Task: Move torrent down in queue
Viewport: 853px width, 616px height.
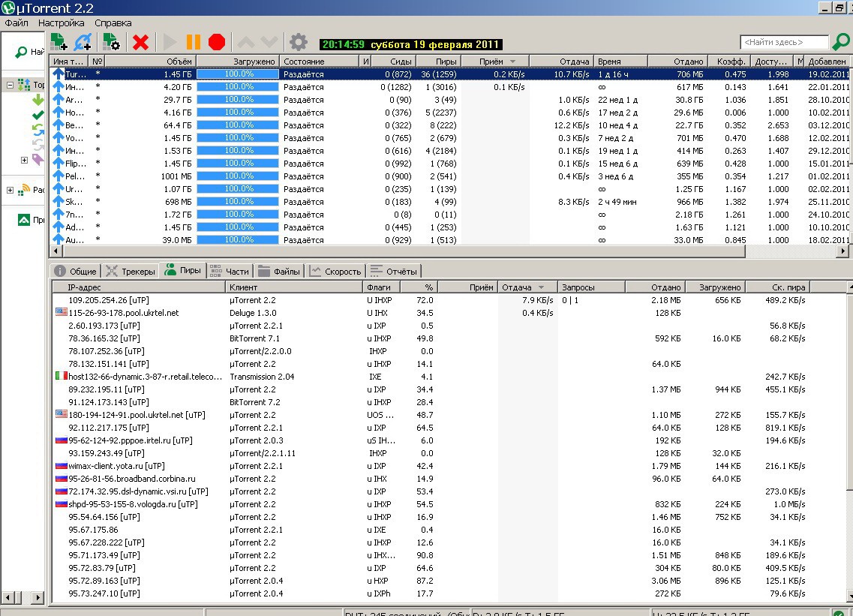Action: [x=269, y=42]
